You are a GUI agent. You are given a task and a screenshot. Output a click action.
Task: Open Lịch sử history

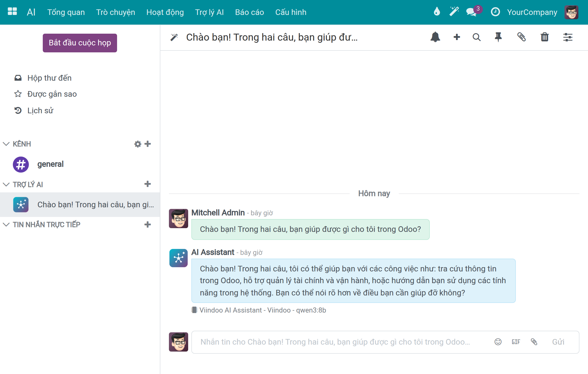pos(40,111)
